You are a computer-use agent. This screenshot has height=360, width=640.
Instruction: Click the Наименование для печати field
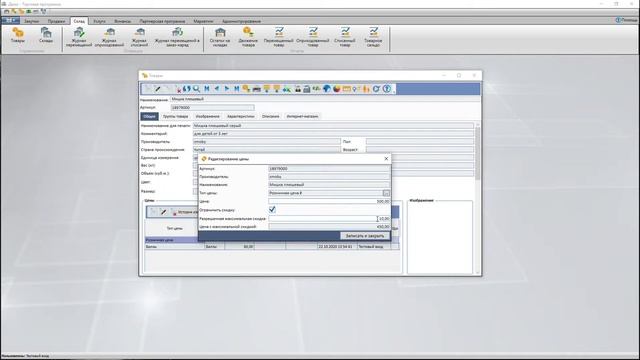(x=333, y=126)
